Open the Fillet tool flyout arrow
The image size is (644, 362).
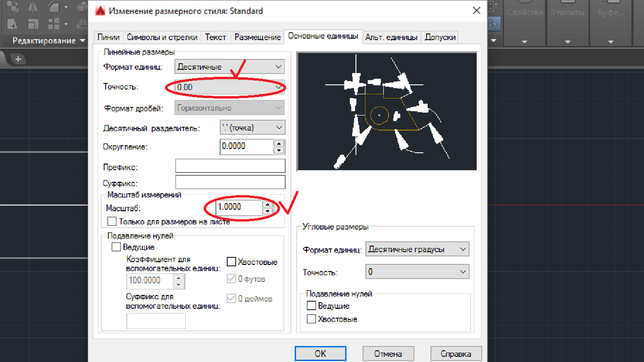[66, 7]
